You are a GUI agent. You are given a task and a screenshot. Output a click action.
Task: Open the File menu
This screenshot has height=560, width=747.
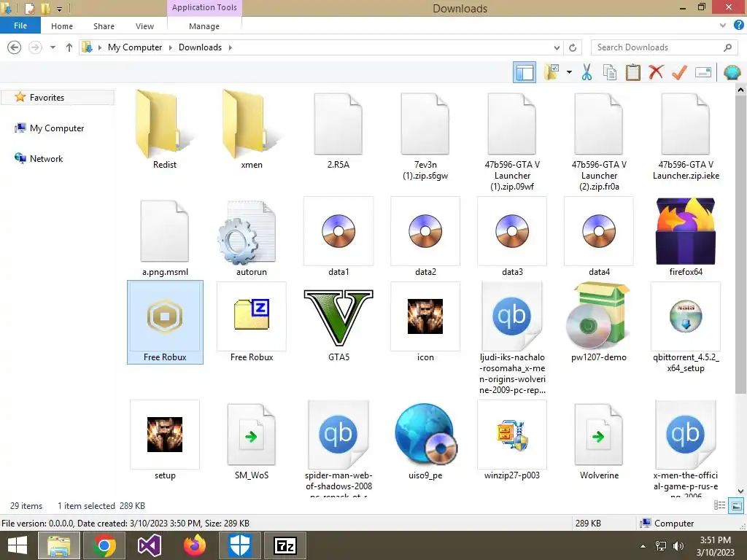[x=20, y=26]
